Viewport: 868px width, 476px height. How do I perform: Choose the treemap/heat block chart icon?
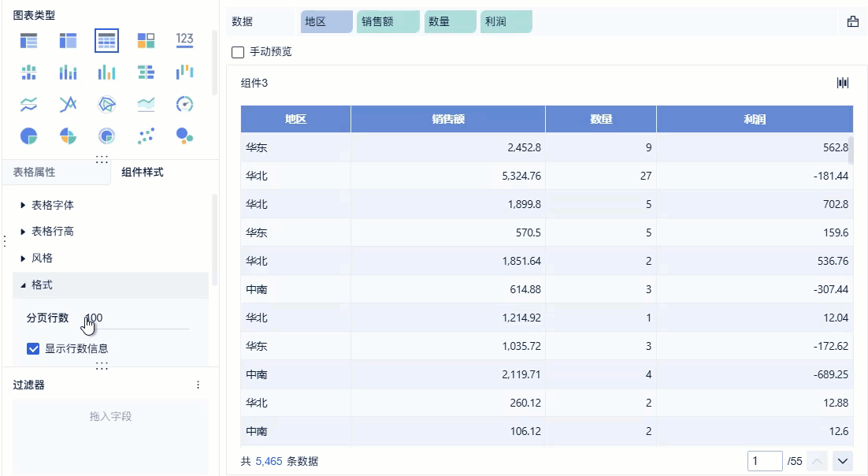click(x=146, y=41)
